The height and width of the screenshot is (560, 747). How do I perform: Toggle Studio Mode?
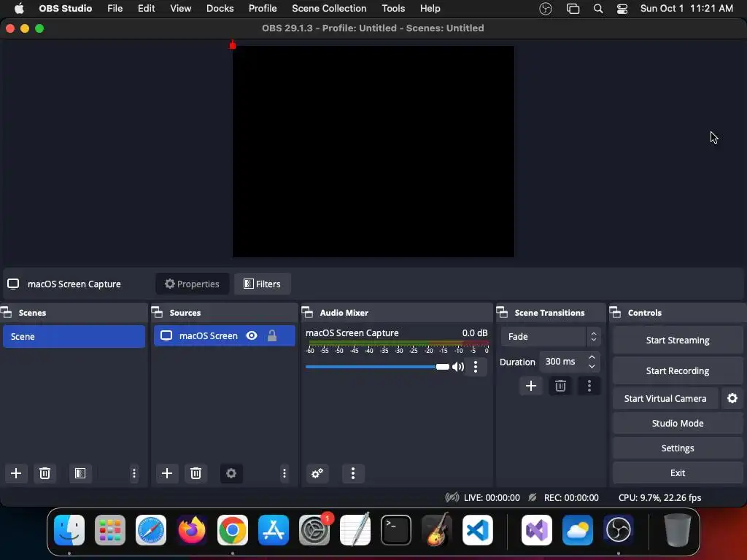[678, 424]
